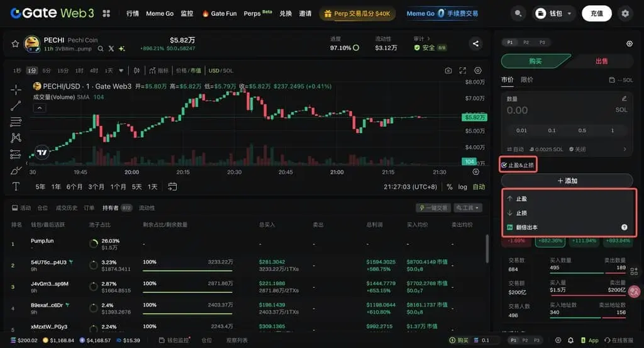Click the TradingView logo on chart
The image size is (644, 348).
42,152
